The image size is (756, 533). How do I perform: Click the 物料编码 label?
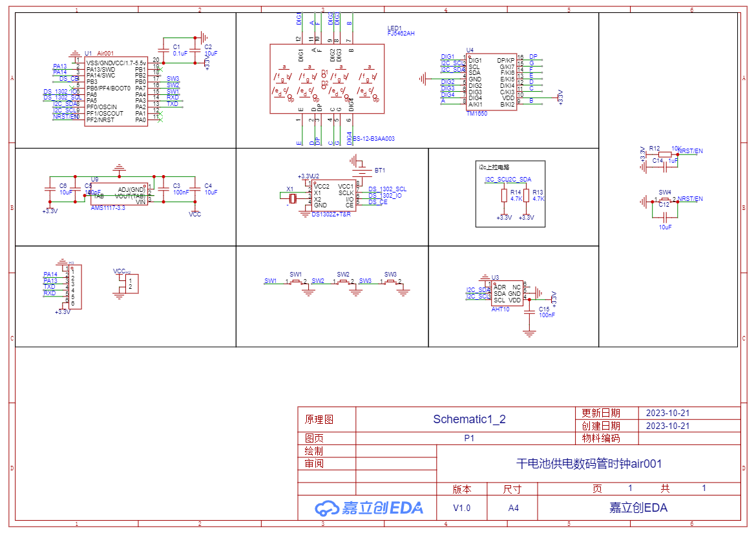pos(601,438)
